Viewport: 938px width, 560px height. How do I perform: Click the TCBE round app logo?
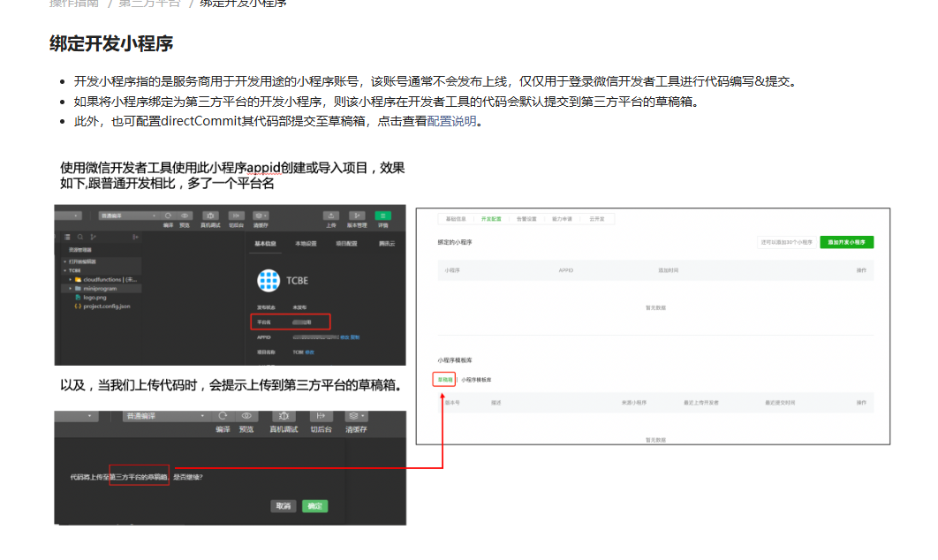269,281
